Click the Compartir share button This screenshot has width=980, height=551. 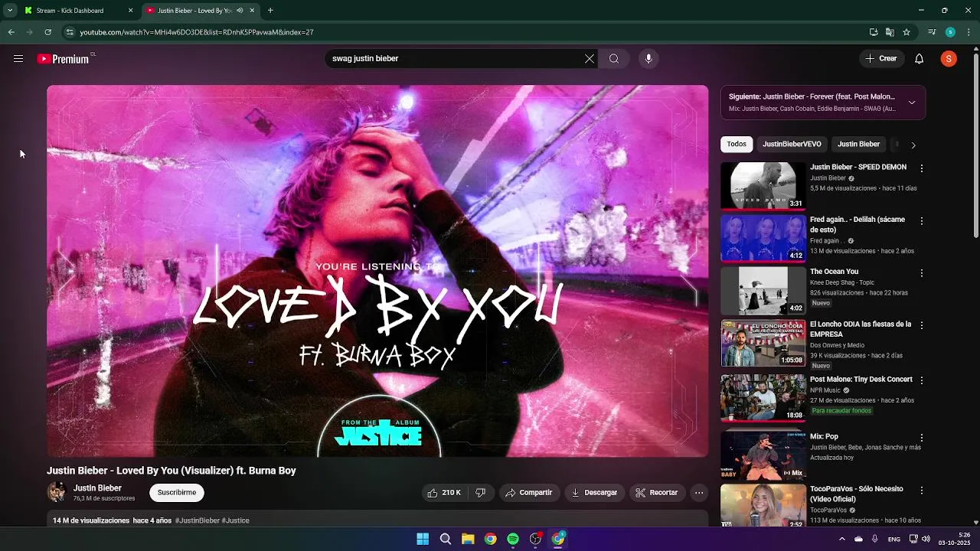pos(528,493)
